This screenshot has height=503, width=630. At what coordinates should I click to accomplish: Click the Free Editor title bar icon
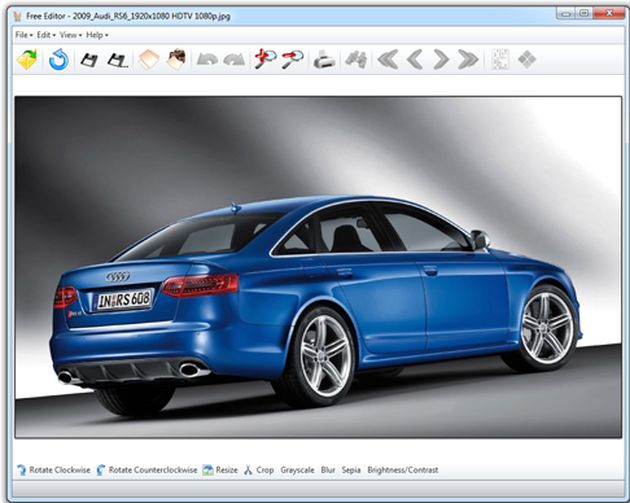[17, 16]
